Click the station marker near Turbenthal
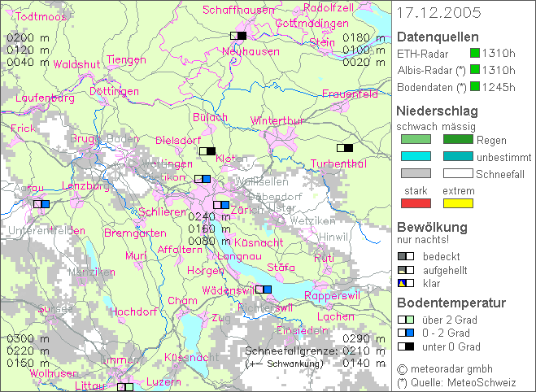Screen dimensions: 536x392 [x=345, y=148]
